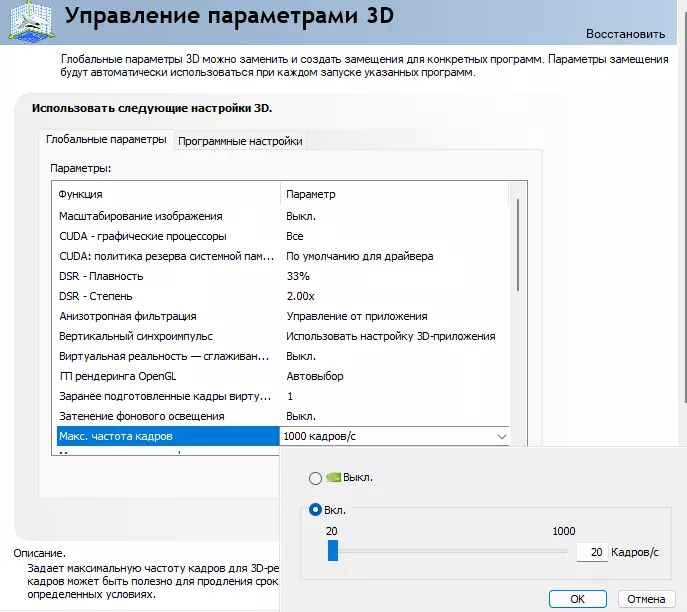This screenshot has width=687, height=612.
Task: Select Заранее подготовленные кадры row
Action: pyautogui.click(x=283, y=396)
